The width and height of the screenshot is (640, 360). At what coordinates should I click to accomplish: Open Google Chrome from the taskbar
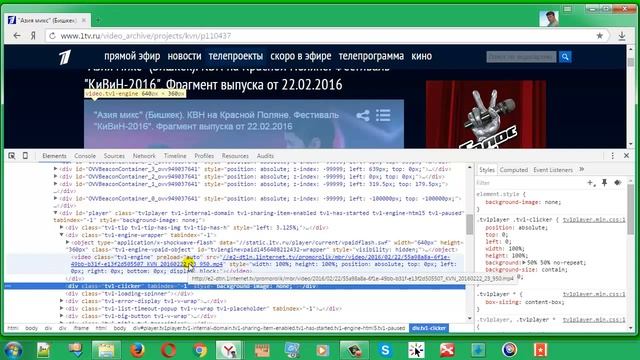pos(200,350)
